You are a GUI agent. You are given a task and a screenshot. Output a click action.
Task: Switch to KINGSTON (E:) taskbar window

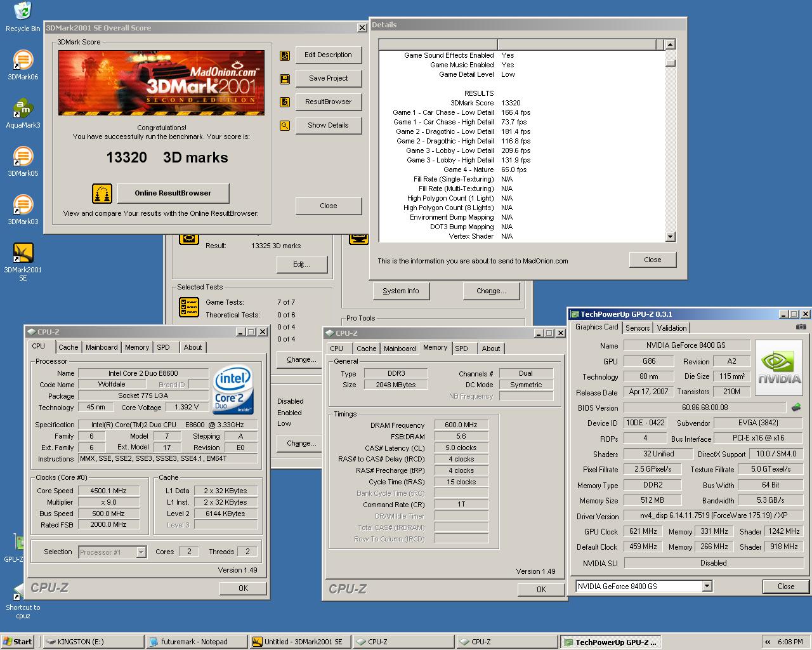[93, 642]
